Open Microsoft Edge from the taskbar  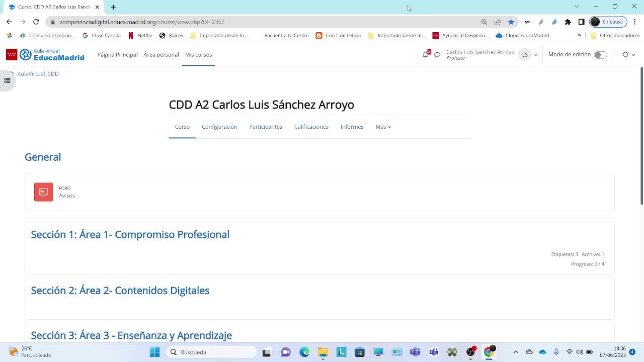coord(304,352)
